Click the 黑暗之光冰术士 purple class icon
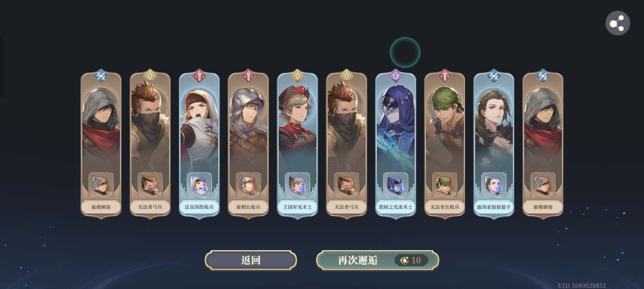This screenshot has width=644, height=289. [395, 76]
